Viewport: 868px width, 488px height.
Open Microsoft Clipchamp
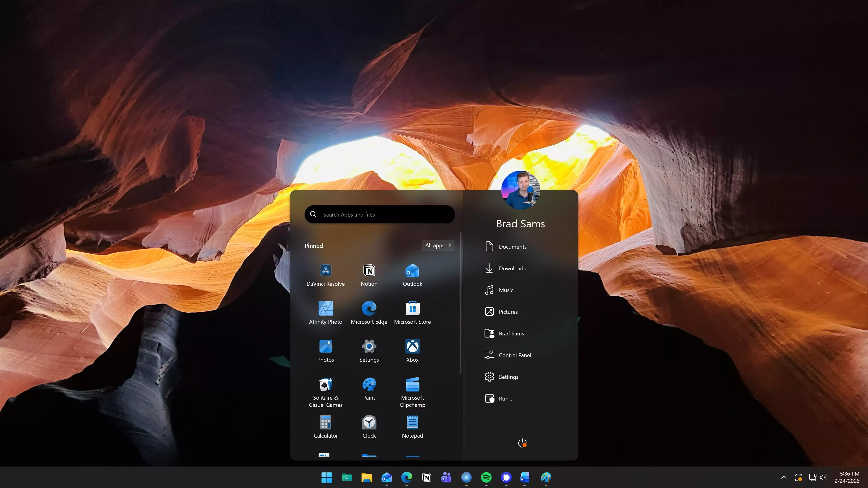(x=412, y=393)
